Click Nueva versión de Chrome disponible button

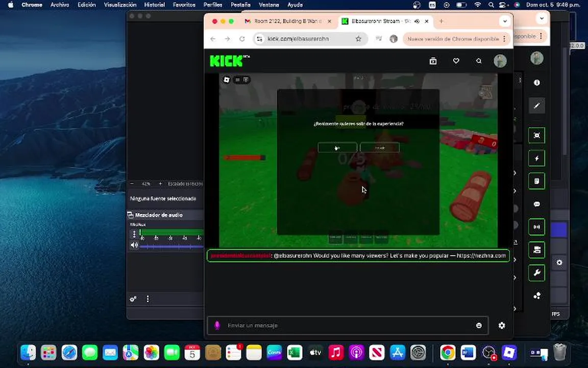453,39
